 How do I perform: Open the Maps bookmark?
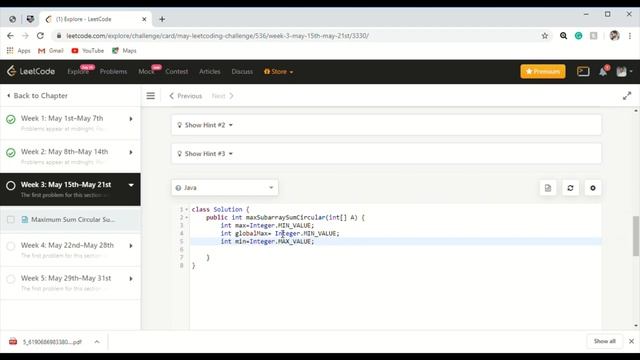(x=124, y=51)
